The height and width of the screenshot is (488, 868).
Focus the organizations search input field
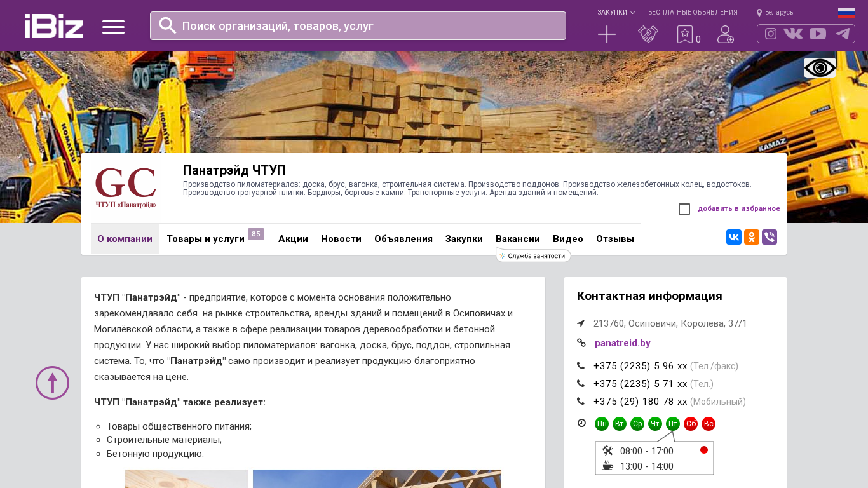click(358, 25)
